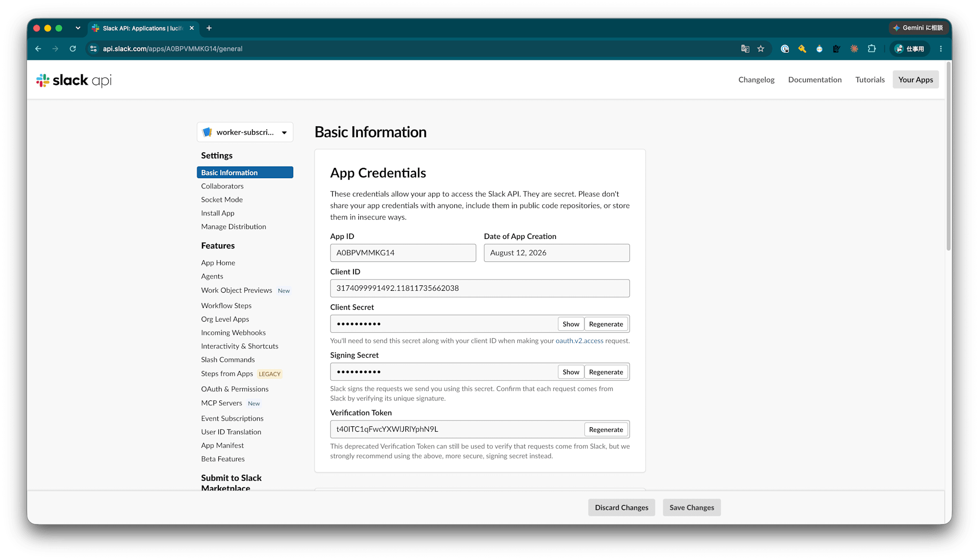Click the Client ID field
This screenshot has width=979, height=560.
pyautogui.click(x=480, y=288)
